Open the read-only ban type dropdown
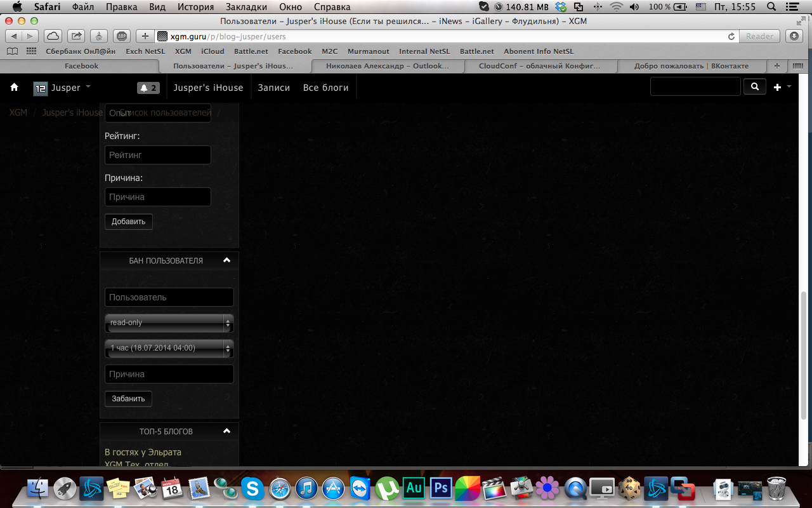 169,323
